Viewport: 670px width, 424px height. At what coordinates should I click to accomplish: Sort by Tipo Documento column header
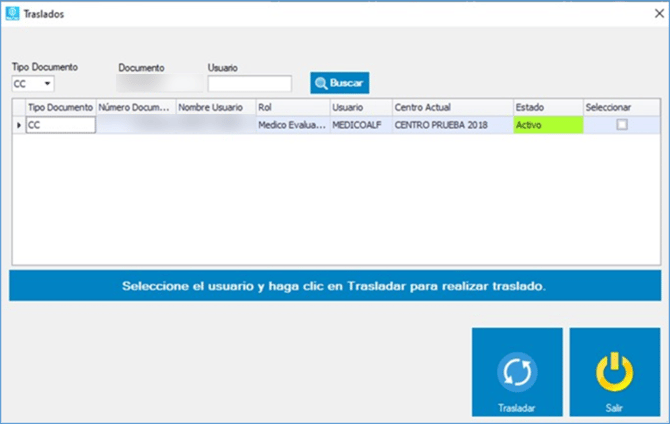tap(61, 107)
